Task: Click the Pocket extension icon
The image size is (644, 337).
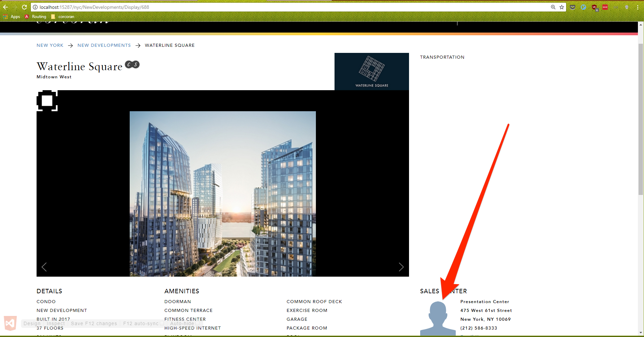Action: [x=573, y=7]
